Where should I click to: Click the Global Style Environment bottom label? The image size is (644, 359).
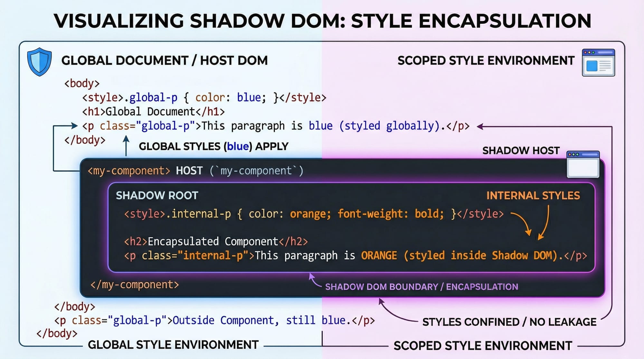tap(173, 345)
